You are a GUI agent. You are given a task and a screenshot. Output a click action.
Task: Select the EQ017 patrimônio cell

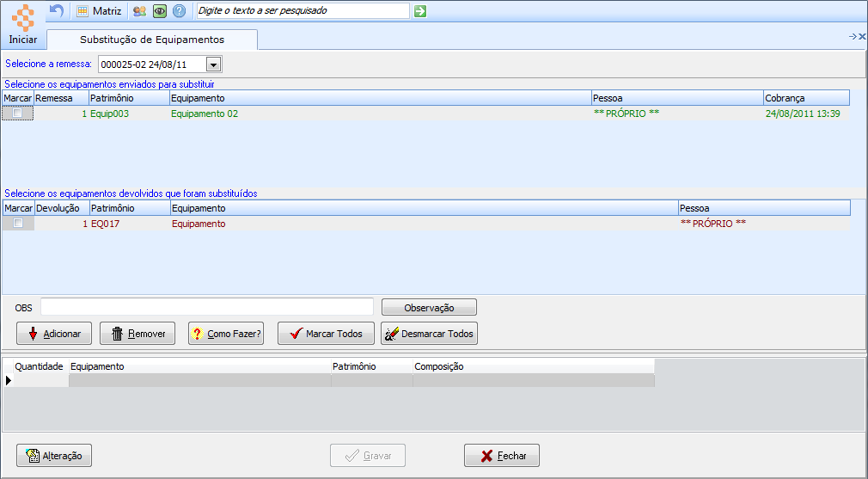(130, 224)
